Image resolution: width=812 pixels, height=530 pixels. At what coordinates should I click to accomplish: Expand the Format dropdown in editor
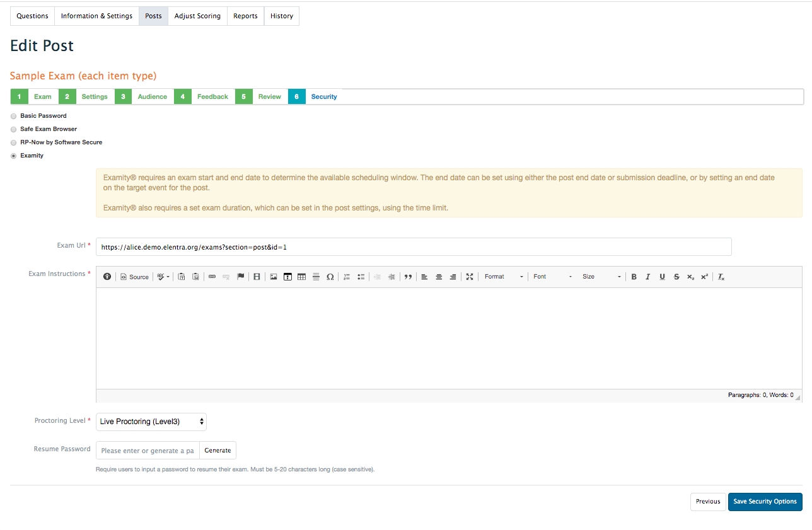503,277
